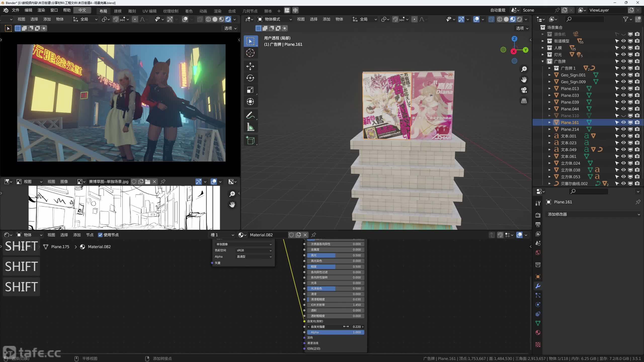Toggle render visibility of 立方体.038

(x=637, y=170)
